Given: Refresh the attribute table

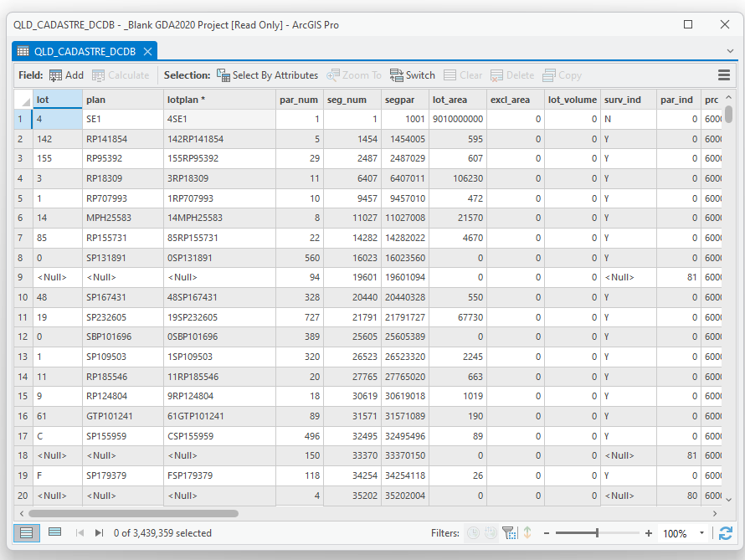Looking at the screenshot, I should coord(726,533).
